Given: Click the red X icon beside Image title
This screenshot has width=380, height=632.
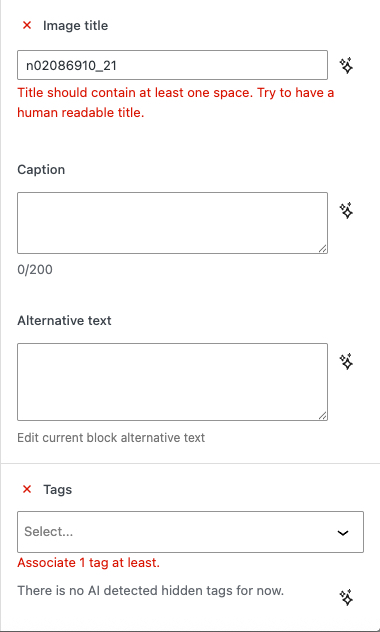Looking at the screenshot, I should pos(27,25).
